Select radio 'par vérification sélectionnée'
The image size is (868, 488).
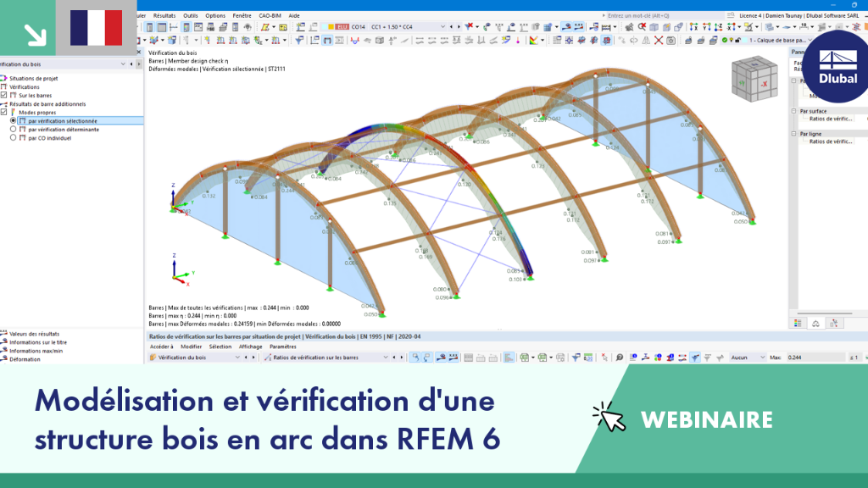coord(14,120)
